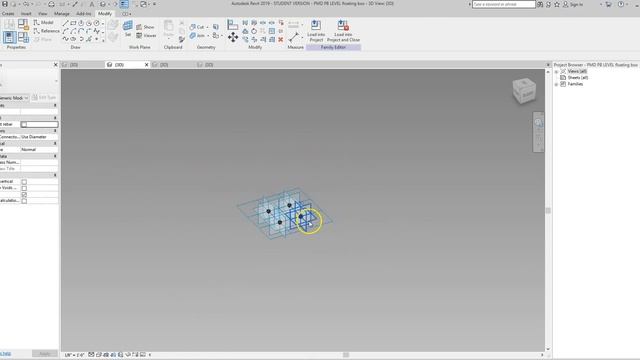Click the Save icon in quick access toolbar
The image size is (640, 360).
(5, 4)
